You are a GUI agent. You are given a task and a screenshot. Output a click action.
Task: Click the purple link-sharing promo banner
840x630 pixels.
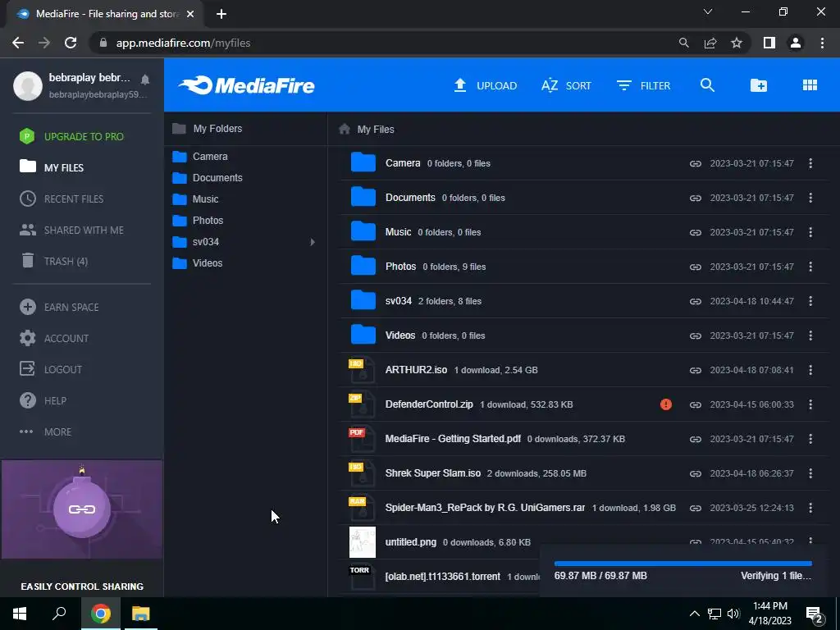coord(82,509)
